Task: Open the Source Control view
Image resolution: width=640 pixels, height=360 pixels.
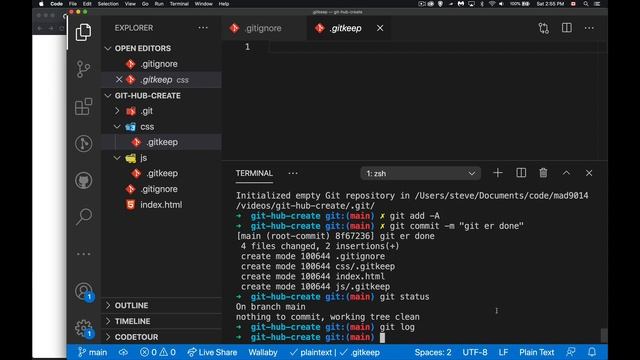Action: [83, 69]
